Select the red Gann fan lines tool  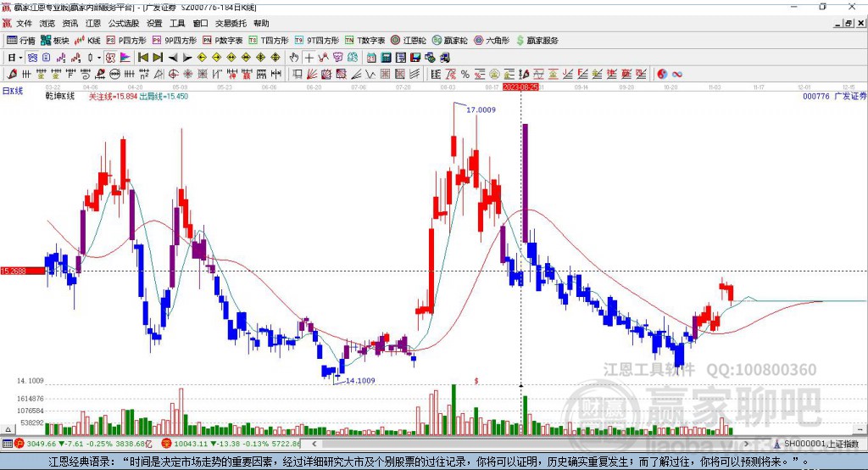[x=312, y=75]
